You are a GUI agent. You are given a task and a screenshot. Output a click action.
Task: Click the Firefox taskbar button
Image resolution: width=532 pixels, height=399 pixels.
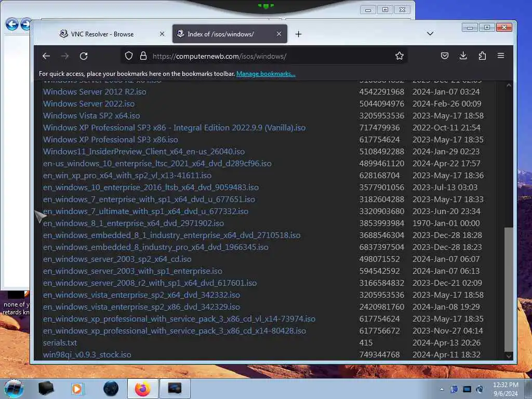click(x=142, y=389)
